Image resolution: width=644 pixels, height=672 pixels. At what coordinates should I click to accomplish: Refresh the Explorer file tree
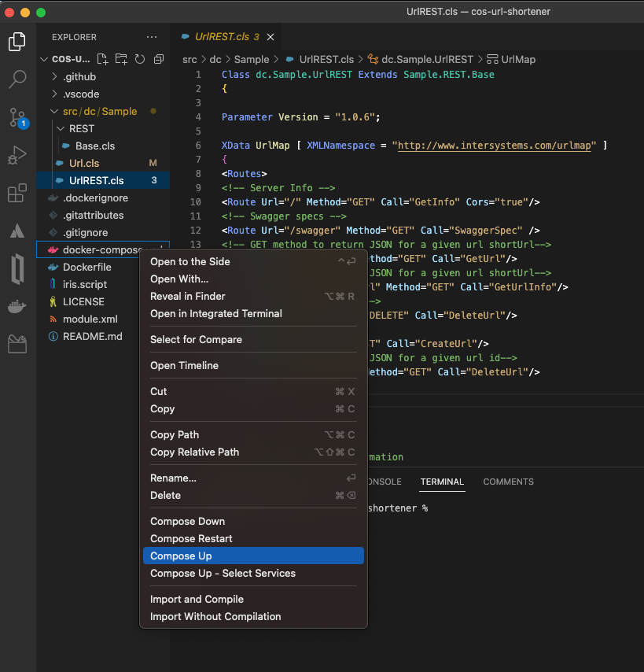(140, 59)
